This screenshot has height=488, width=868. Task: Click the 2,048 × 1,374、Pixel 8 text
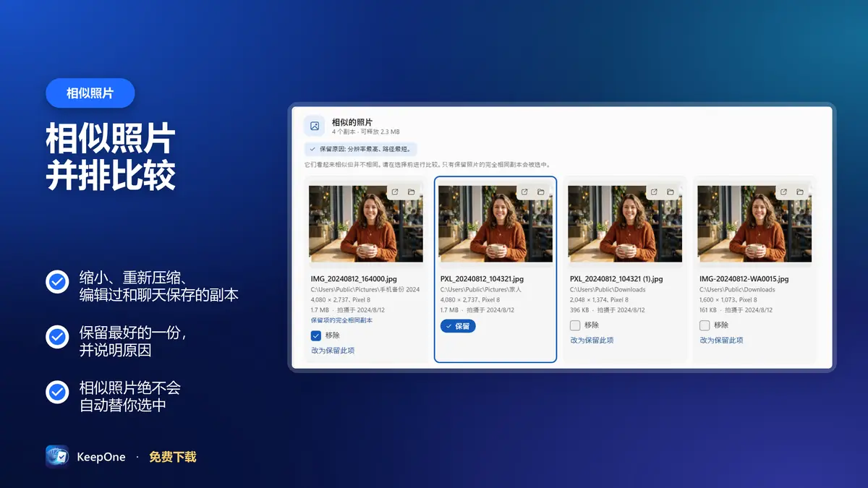pos(599,300)
